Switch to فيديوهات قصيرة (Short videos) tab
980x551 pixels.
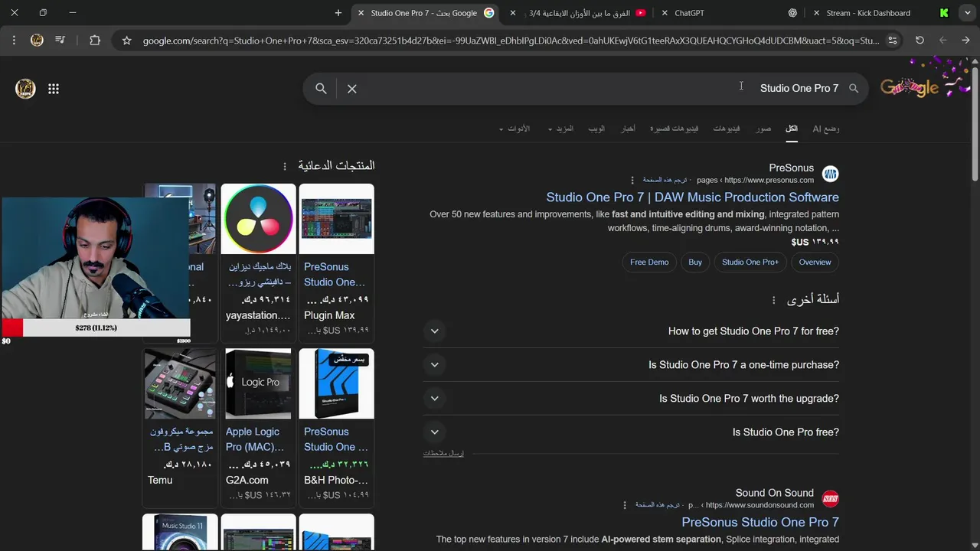click(675, 129)
